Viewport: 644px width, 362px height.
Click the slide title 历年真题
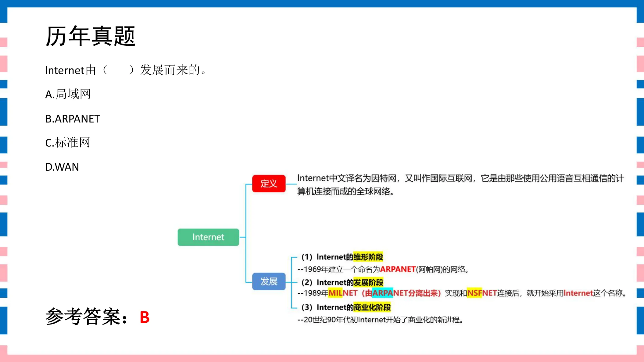click(x=90, y=36)
